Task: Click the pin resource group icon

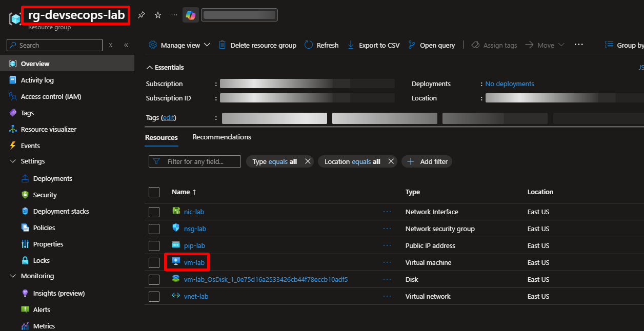Action: click(x=142, y=15)
